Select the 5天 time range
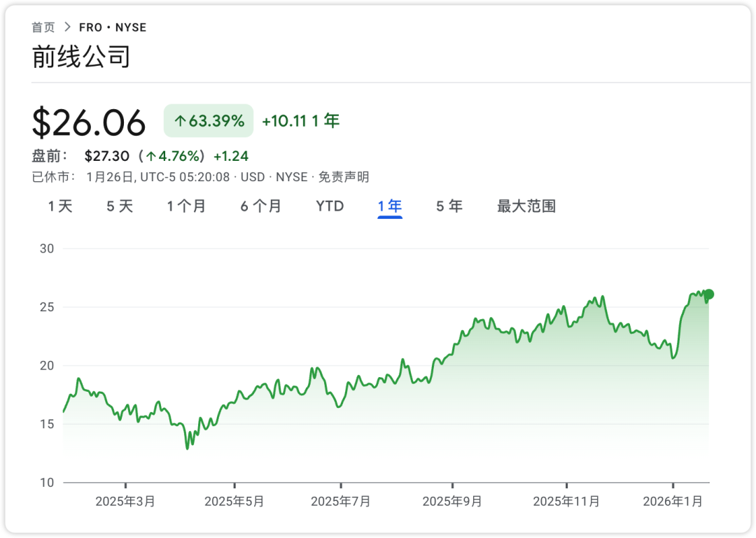Viewport: 756px width, 538px height. pos(120,206)
